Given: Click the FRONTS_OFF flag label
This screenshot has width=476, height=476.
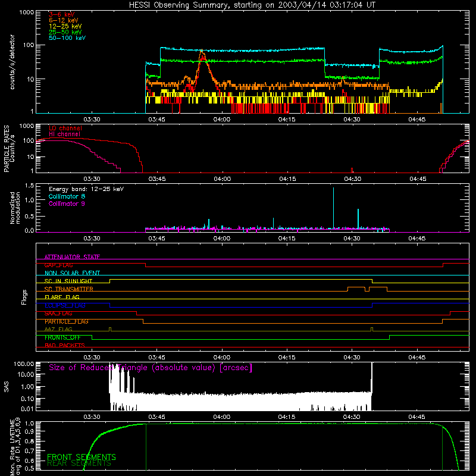Looking at the screenshot, I should coord(62,337).
